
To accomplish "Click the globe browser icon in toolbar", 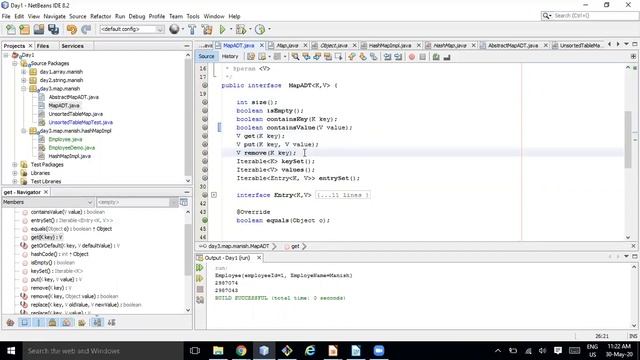I will (x=174, y=29).
